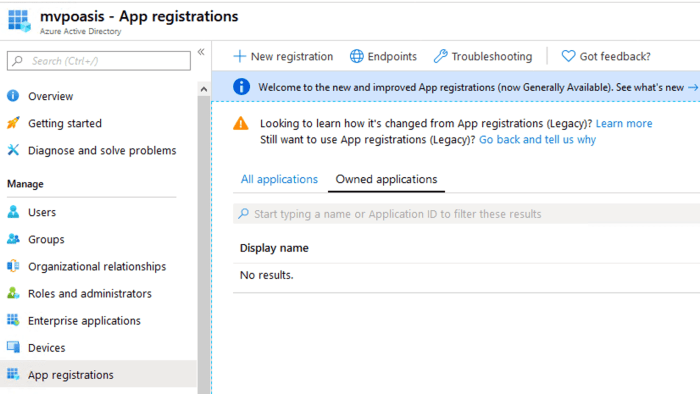The height and width of the screenshot is (394, 700).
Task: Open Roles and administrators
Action: click(x=90, y=294)
